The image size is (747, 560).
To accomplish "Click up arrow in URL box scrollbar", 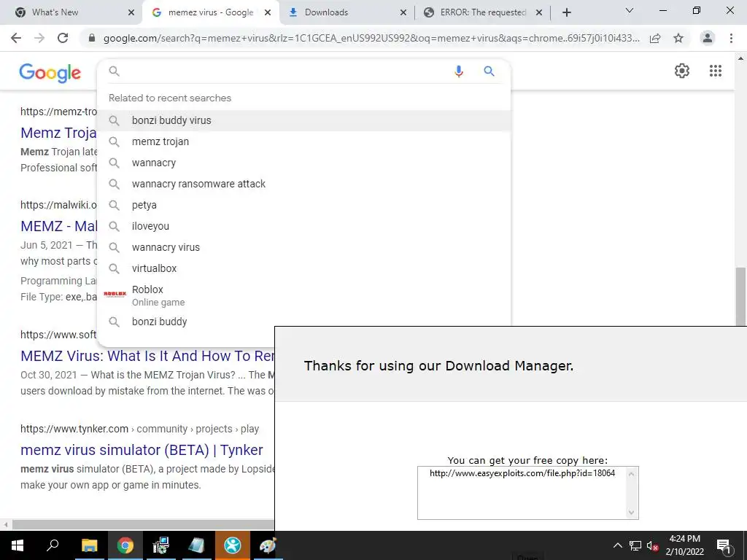I will pyautogui.click(x=632, y=474).
